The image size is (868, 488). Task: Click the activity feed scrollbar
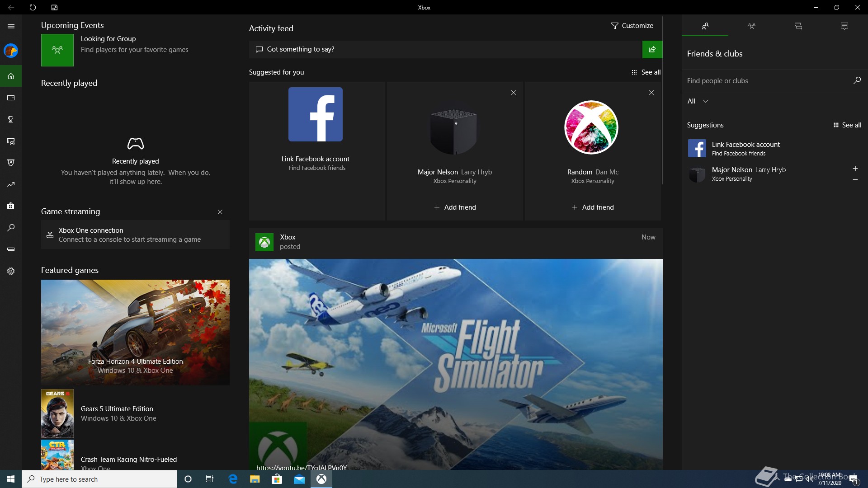[662, 100]
